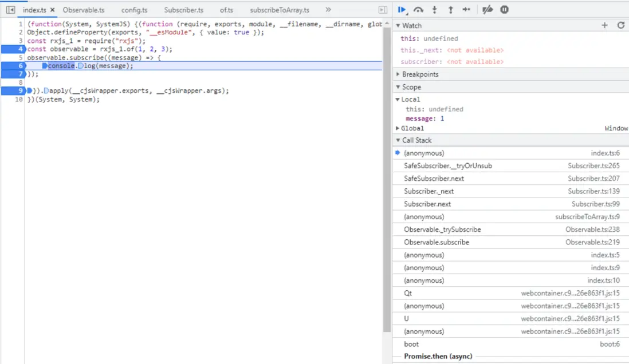Screen dimensions: 629x364
Task: Toggle breakpoint on line 4
Action: pos(20,49)
